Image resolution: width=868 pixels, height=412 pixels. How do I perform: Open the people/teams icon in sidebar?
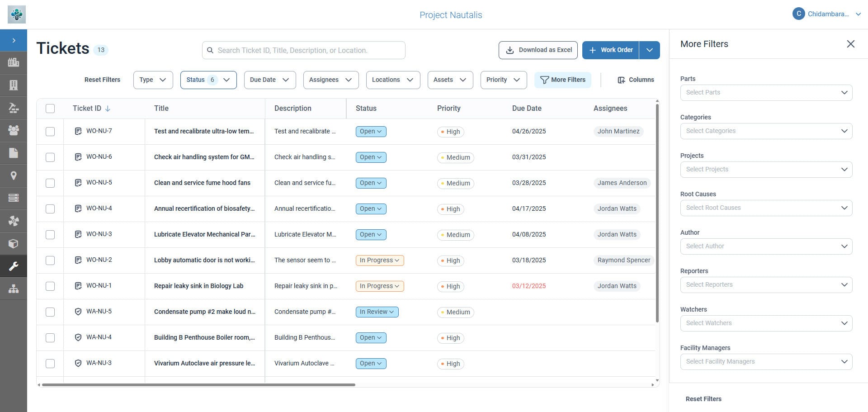click(x=14, y=130)
